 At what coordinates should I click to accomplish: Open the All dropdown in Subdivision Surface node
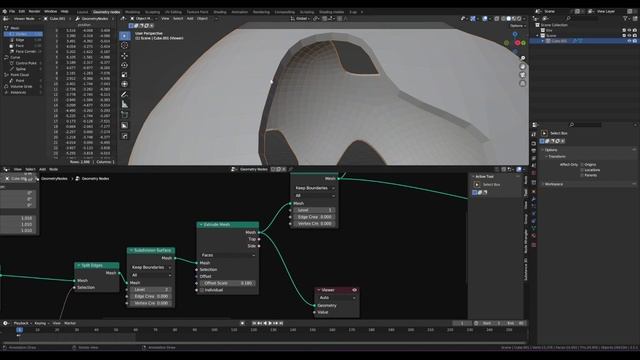[151, 275]
